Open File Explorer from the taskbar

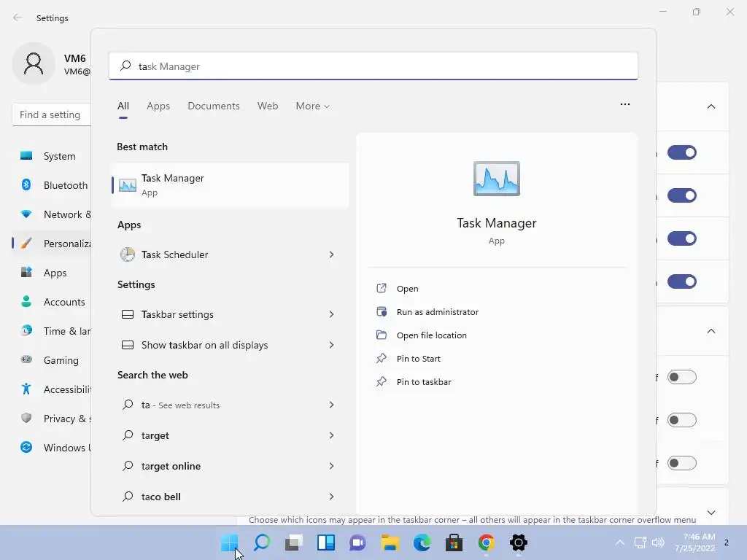click(x=390, y=542)
